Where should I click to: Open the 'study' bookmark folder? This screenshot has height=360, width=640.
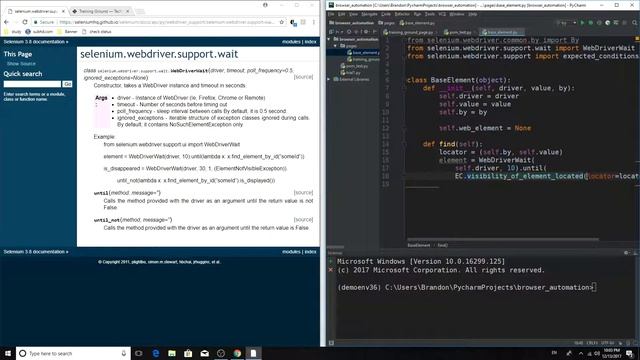13,31
